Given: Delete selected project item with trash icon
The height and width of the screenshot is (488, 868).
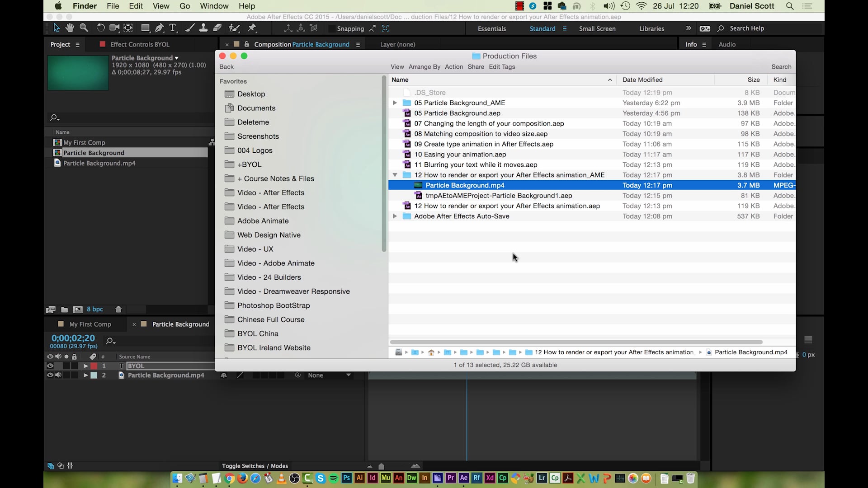Looking at the screenshot, I should (118, 310).
